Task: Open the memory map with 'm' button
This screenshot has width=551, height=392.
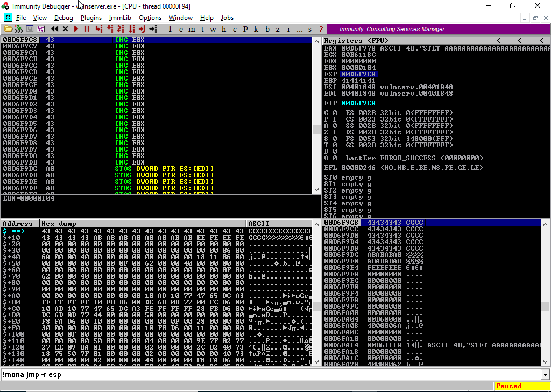Action: tap(191, 29)
